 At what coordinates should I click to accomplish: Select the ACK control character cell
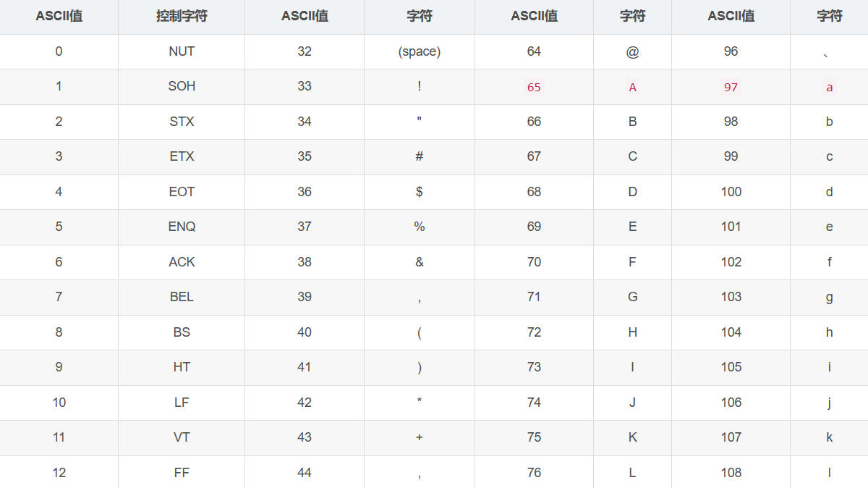click(182, 262)
